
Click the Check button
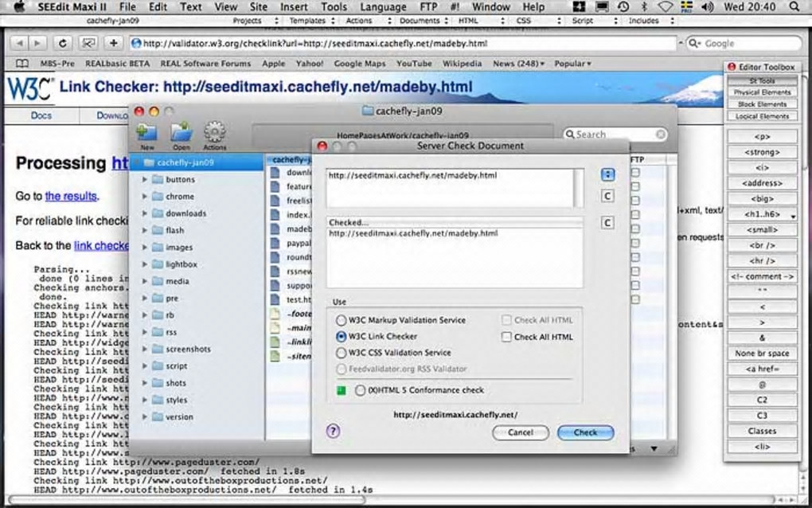(x=585, y=432)
